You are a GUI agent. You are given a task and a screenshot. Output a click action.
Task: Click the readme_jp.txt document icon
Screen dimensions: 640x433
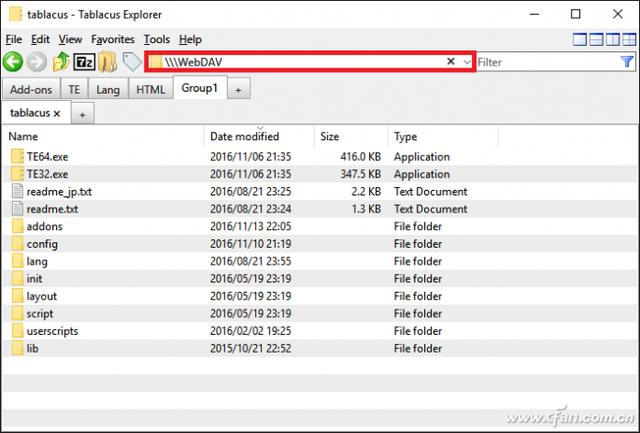click(x=18, y=191)
